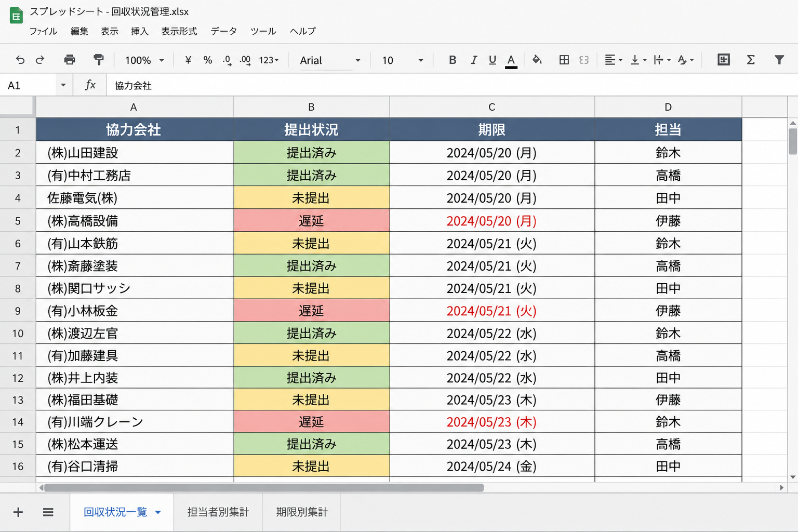This screenshot has height=532, width=798.
Task: Open the ファイル menu
Action: point(43,31)
